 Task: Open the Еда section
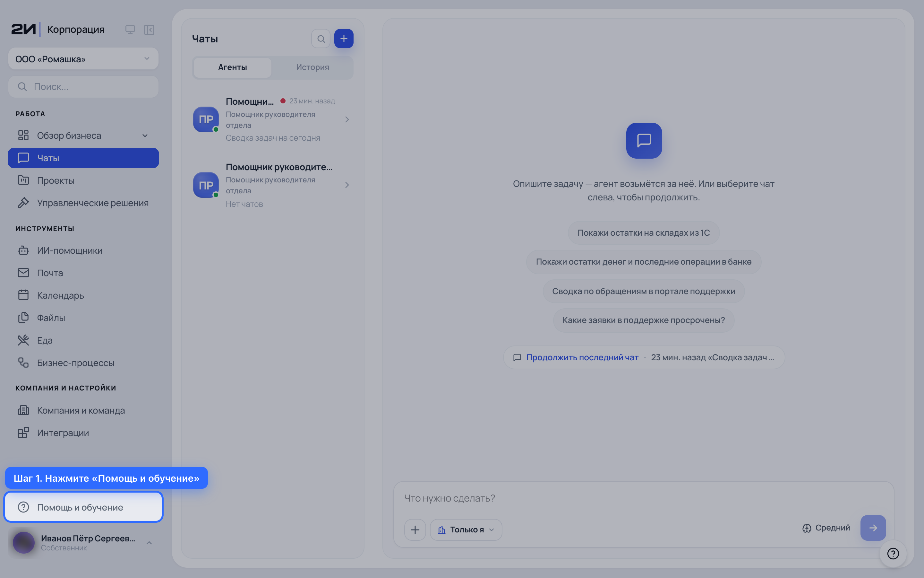[x=83, y=340]
